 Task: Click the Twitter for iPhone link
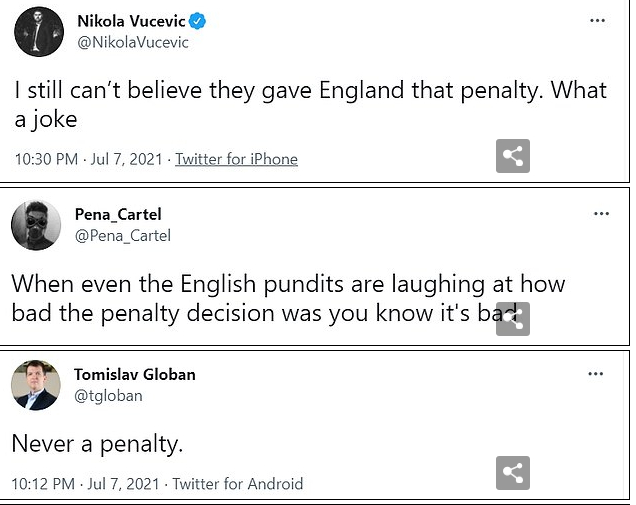236,159
